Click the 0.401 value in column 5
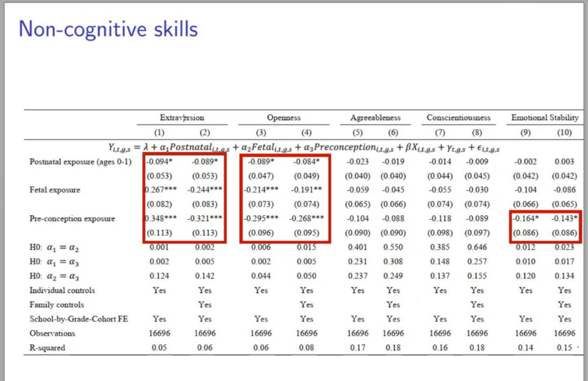 (358, 247)
